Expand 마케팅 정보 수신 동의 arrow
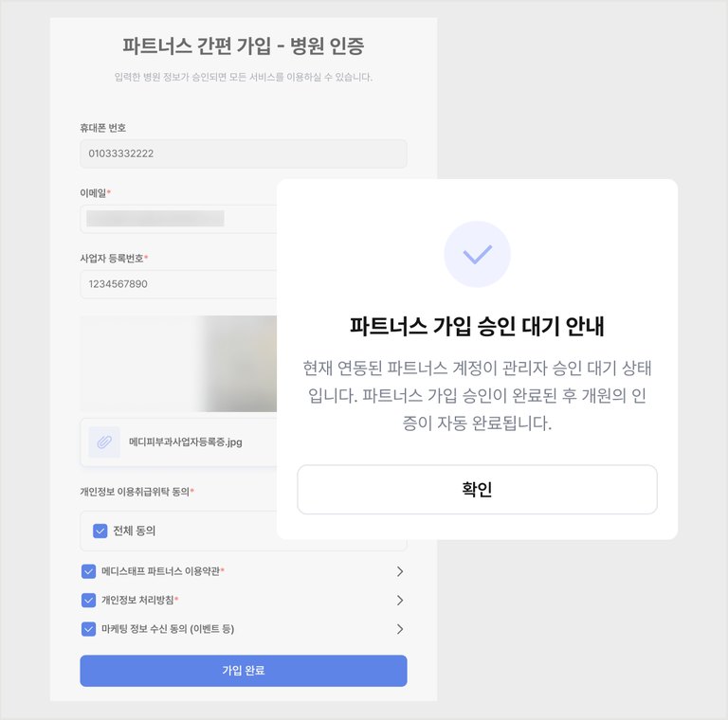Screen dimensions: 728x720 (400, 629)
